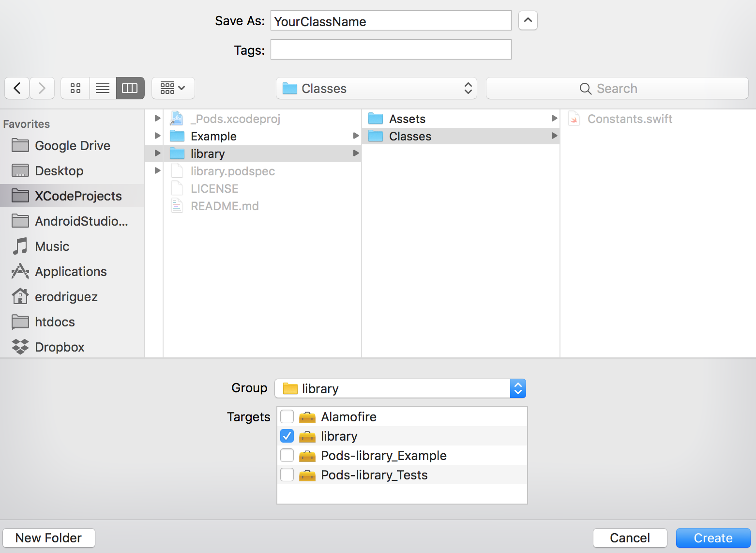Select Desktop in the Favorites sidebar

pos(59,170)
